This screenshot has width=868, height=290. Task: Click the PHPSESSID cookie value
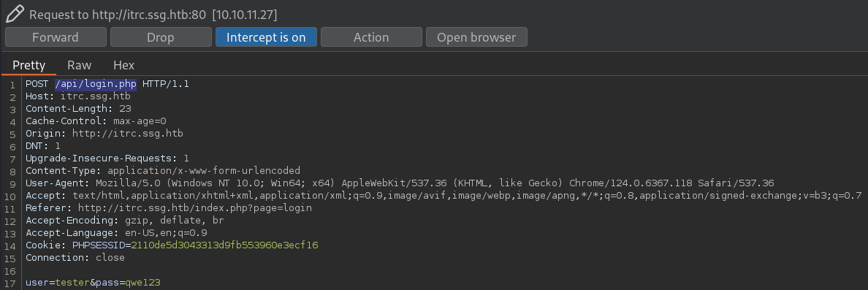225,245
